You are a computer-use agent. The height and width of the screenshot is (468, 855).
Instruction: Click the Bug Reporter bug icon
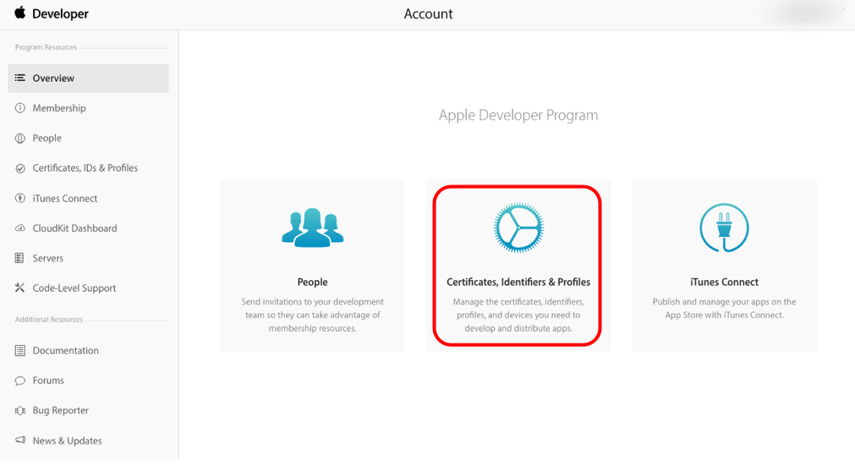click(20, 410)
